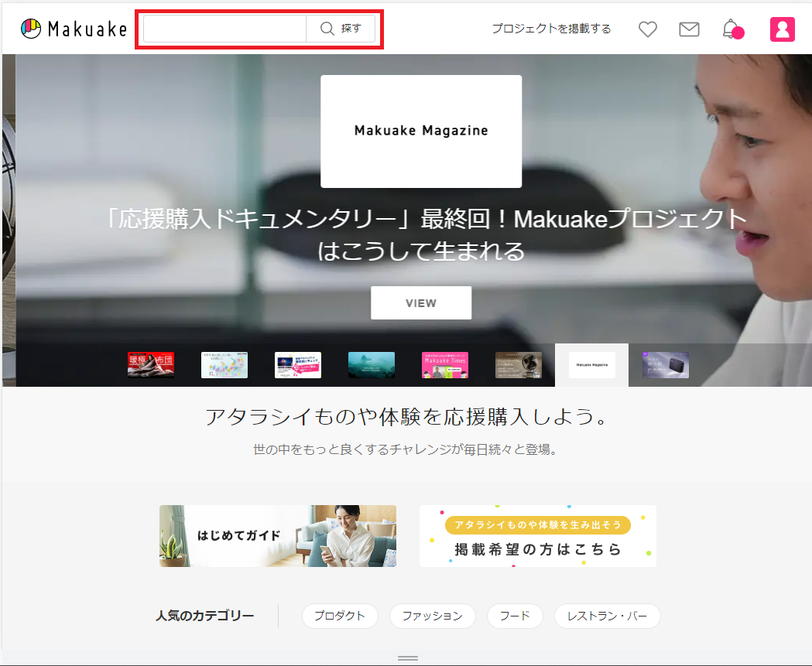
Task: Check notifications via the bell icon
Action: click(728, 29)
